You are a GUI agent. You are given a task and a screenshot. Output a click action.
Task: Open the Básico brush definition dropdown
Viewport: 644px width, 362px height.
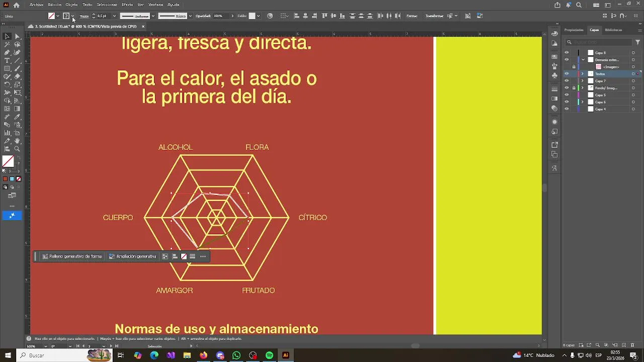click(190, 16)
